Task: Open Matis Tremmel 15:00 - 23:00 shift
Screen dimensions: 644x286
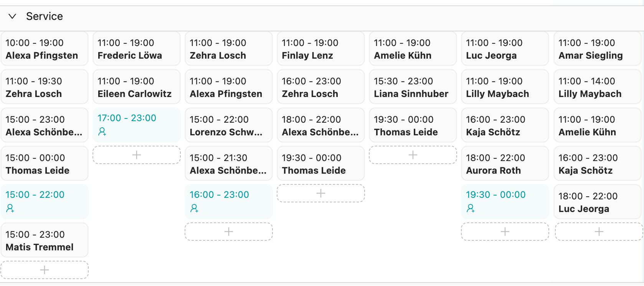Action: pos(45,240)
